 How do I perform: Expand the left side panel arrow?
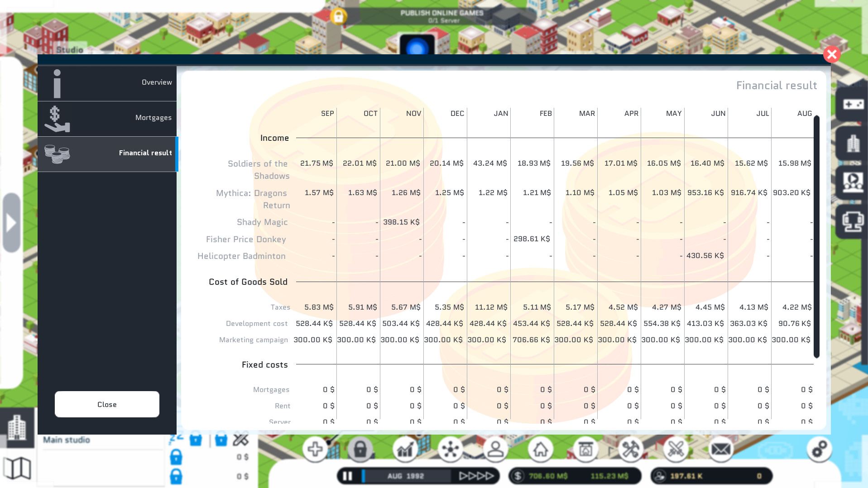(11, 223)
